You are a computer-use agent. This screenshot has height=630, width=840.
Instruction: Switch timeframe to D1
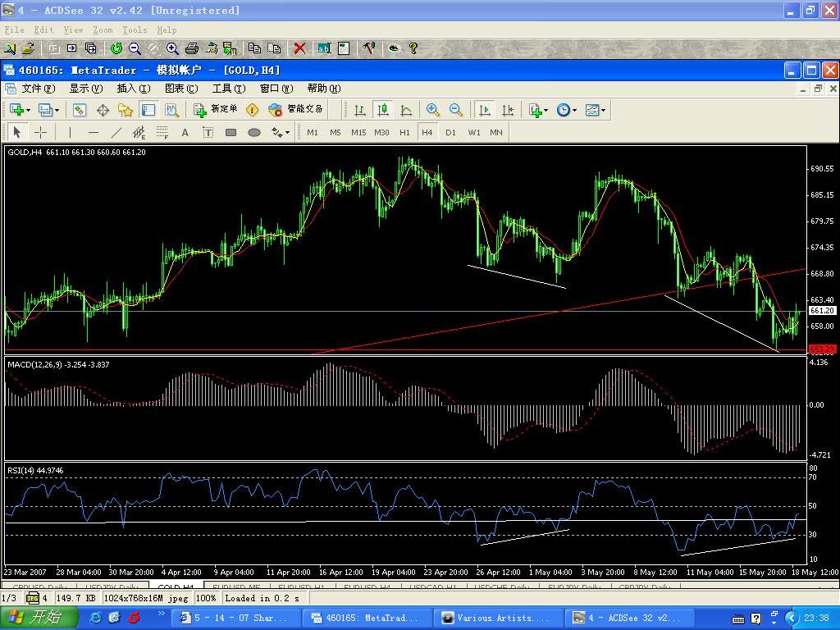tap(450, 132)
